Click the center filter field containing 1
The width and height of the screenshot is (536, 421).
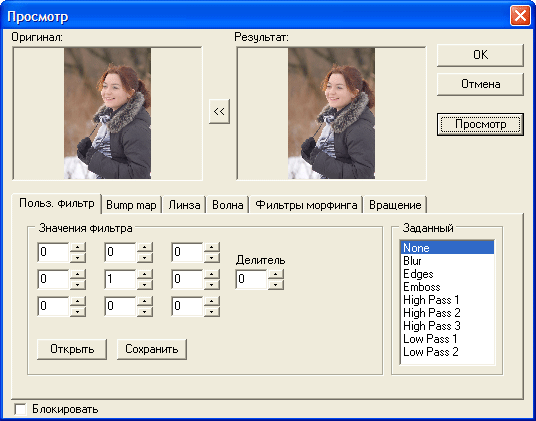(x=120, y=279)
